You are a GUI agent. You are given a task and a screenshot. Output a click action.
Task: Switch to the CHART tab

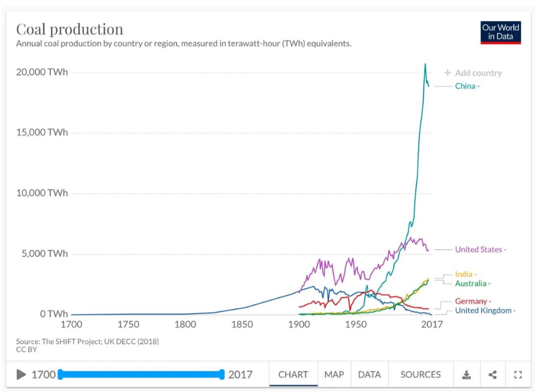pos(293,375)
